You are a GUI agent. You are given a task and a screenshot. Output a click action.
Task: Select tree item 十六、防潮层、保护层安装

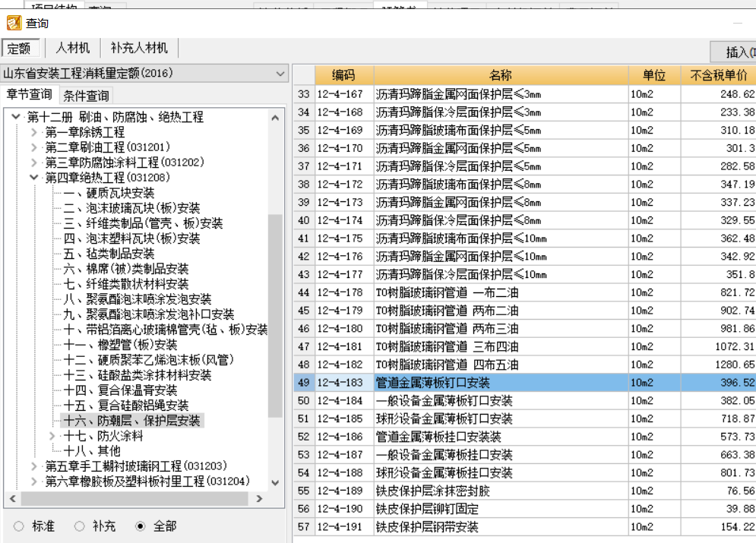pos(131,421)
